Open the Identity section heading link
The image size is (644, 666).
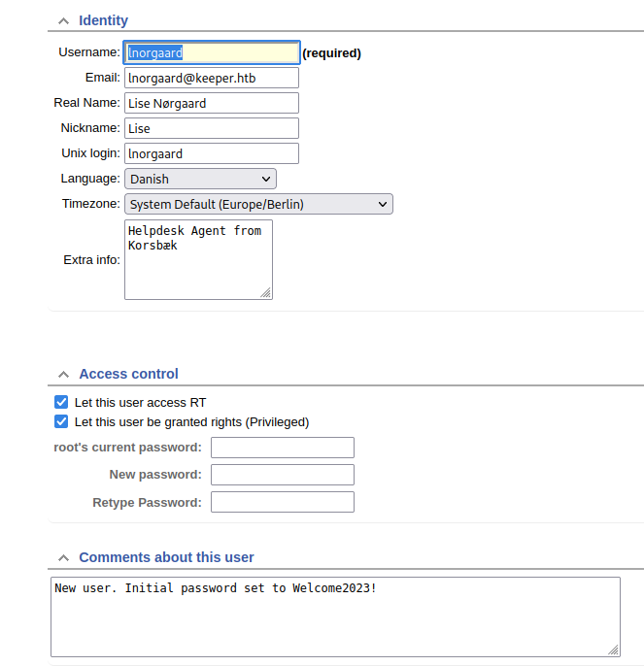pos(103,20)
